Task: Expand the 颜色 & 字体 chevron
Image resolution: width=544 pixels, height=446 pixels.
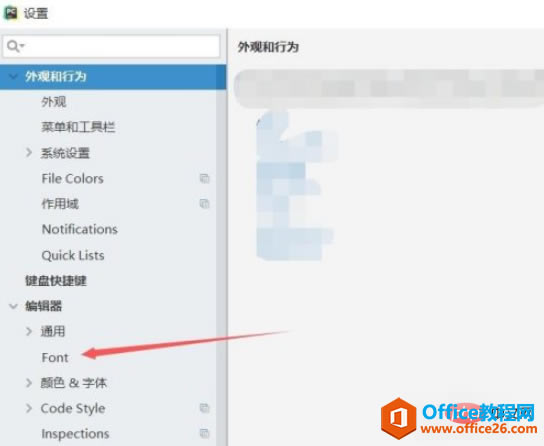Action: click(29, 383)
